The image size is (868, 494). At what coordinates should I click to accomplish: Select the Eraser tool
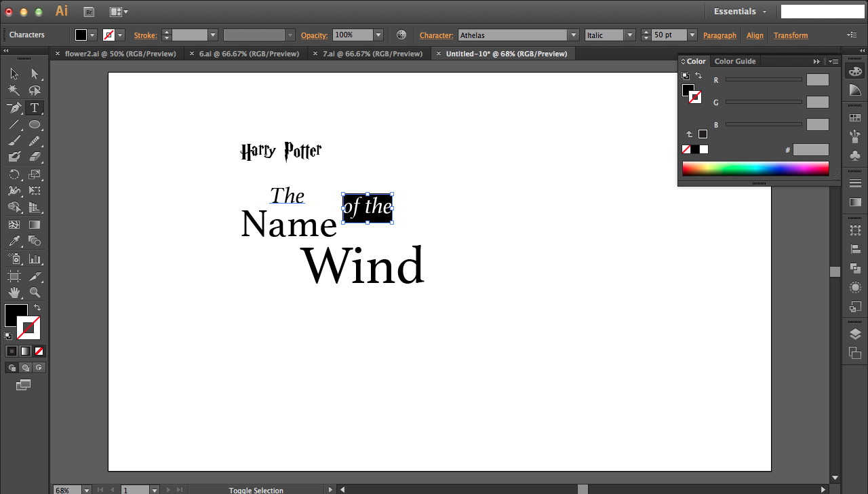(x=35, y=157)
